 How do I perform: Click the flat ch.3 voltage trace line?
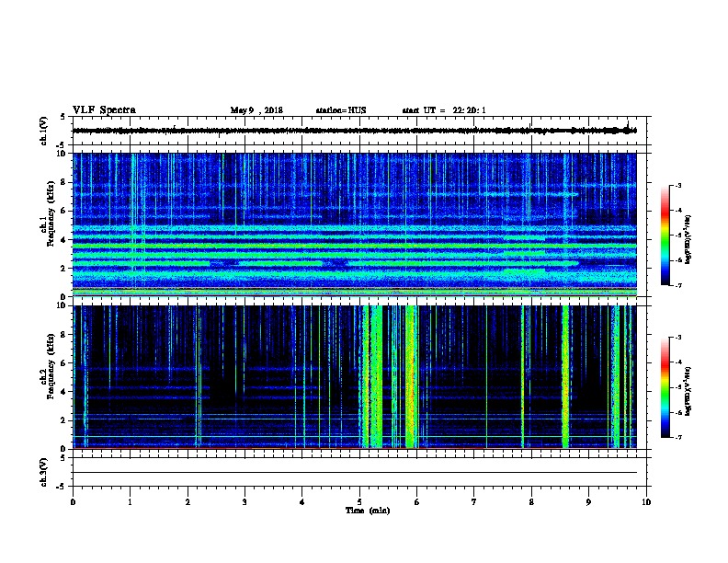355,473
